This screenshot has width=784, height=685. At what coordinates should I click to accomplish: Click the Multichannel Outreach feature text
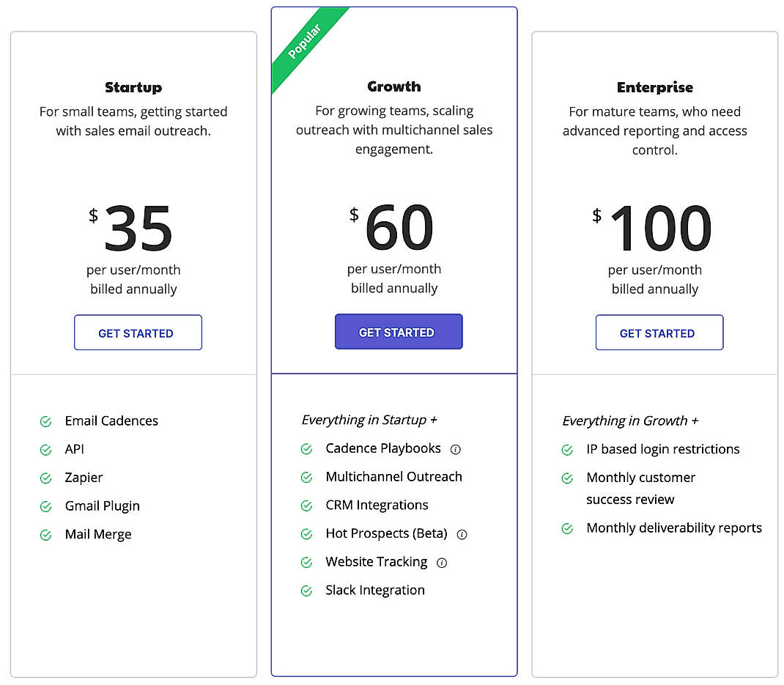[393, 477]
